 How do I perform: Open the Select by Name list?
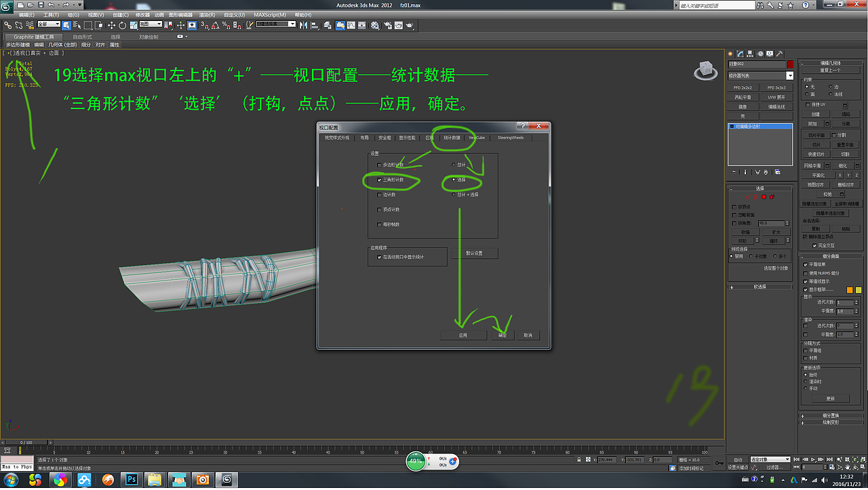[77, 25]
